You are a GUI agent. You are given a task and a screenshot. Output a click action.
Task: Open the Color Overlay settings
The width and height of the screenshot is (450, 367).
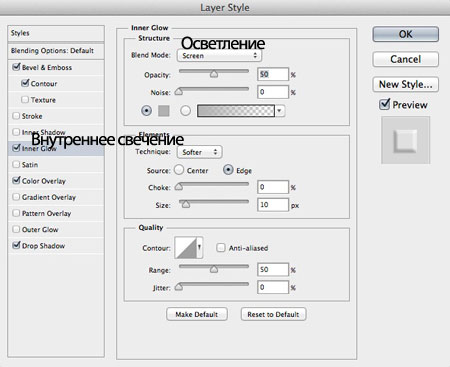tap(44, 181)
